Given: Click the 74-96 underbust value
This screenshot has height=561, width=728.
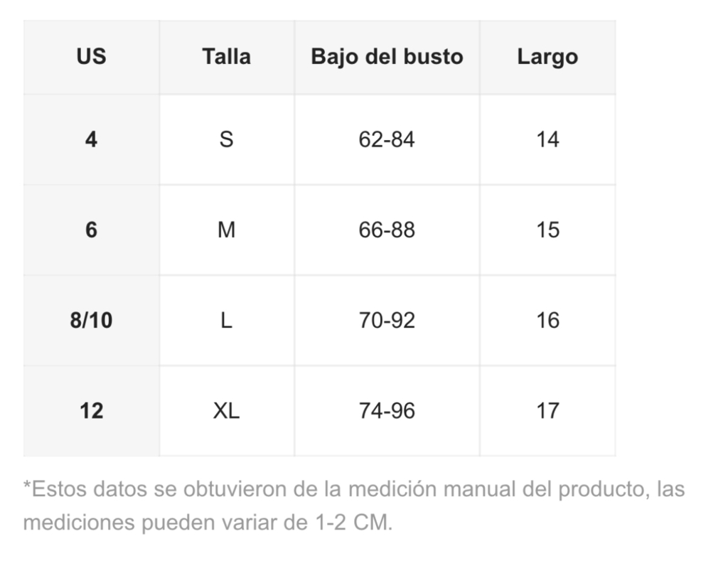Looking at the screenshot, I should (x=387, y=411).
